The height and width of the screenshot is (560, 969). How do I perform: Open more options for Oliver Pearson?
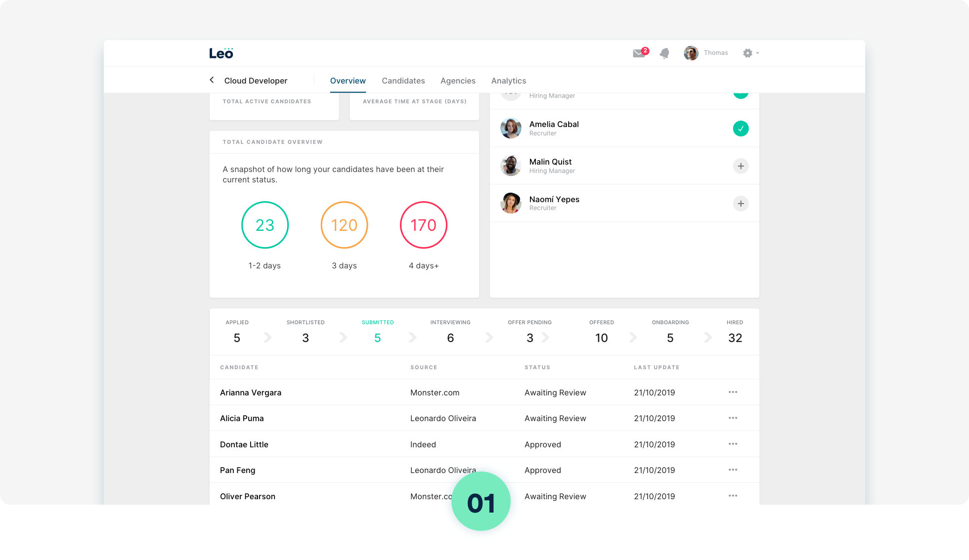733,495
